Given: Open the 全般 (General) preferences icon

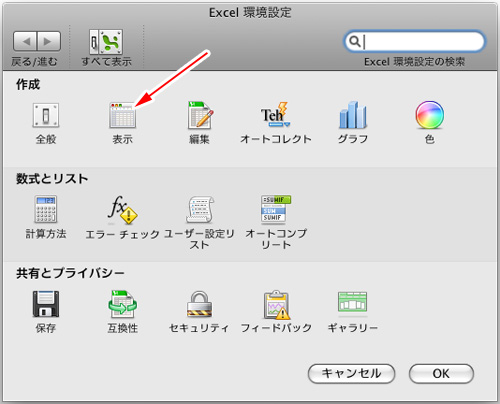Looking at the screenshot, I should pyautogui.click(x=46, y=115).
